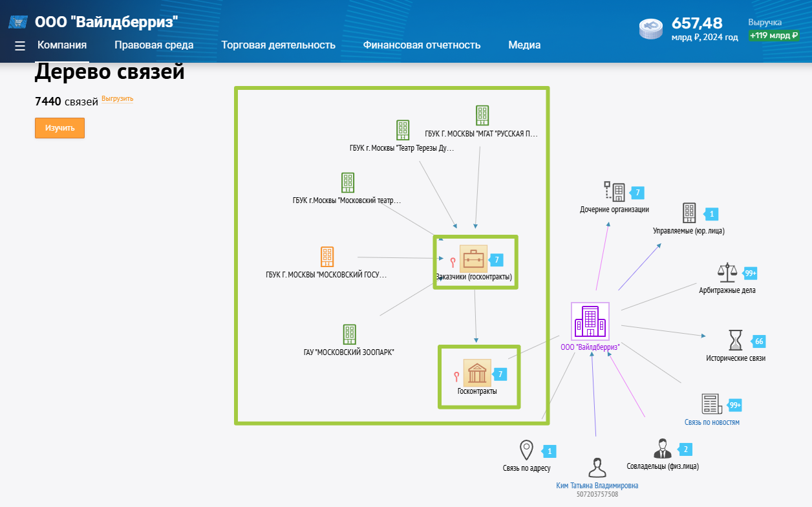Click the Исторические связи label
Screen dimensions: 812x507
coord(736,358)
